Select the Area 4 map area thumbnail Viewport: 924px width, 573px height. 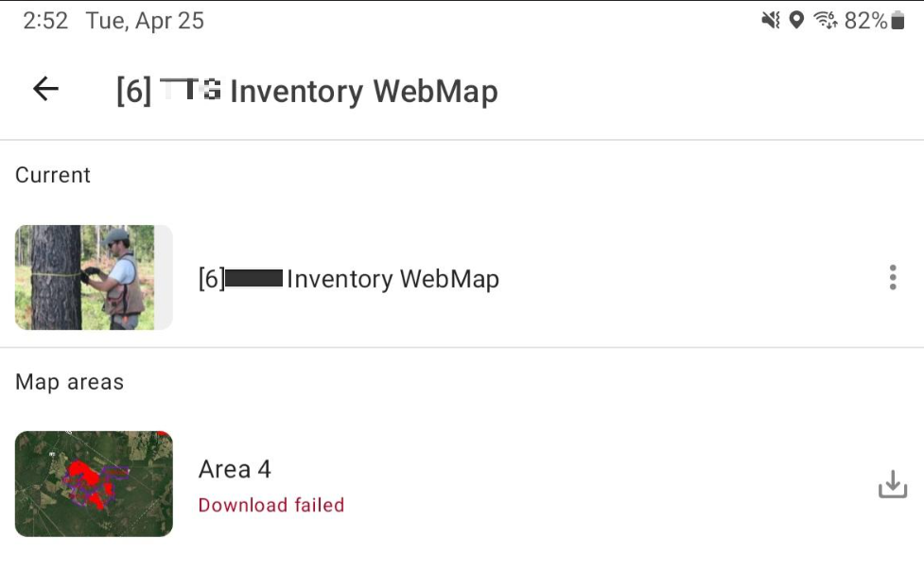point(93,484)
